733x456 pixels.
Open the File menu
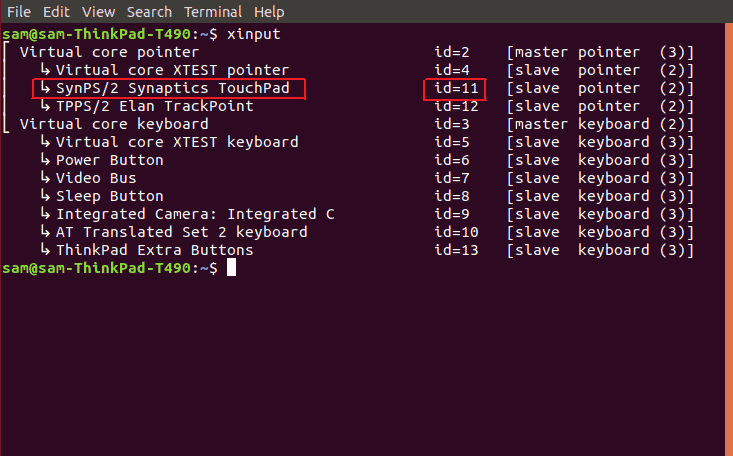click(x=19, y=12)
